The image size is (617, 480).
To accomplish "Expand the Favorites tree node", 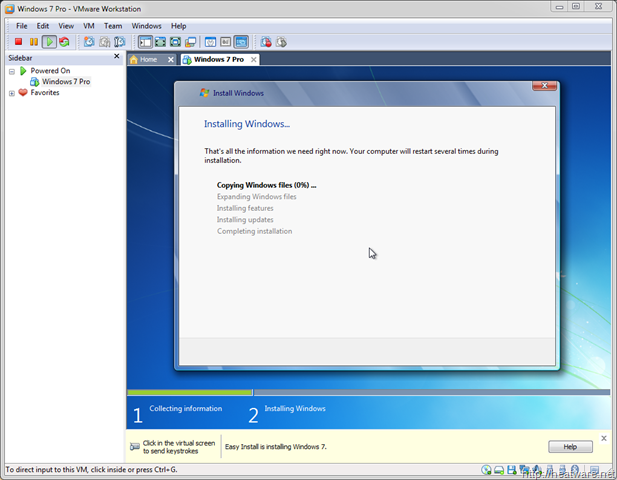I will pyautogui.click(x=11, y=93).
